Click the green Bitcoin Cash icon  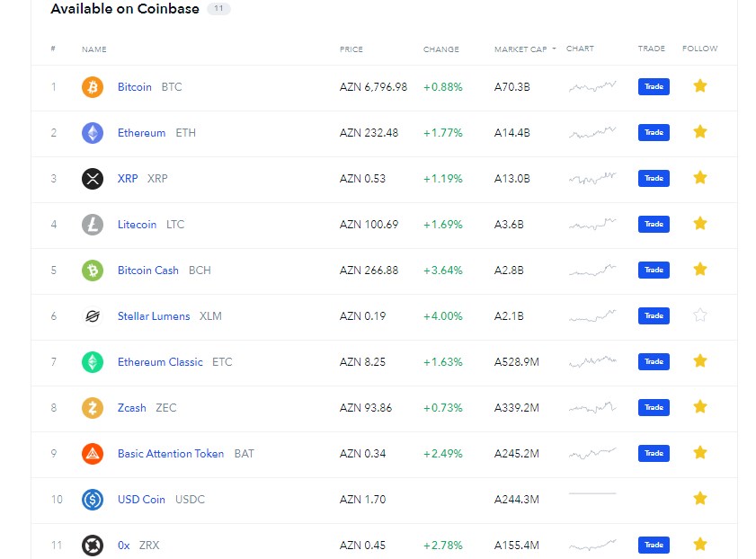[x=93, y=271]
